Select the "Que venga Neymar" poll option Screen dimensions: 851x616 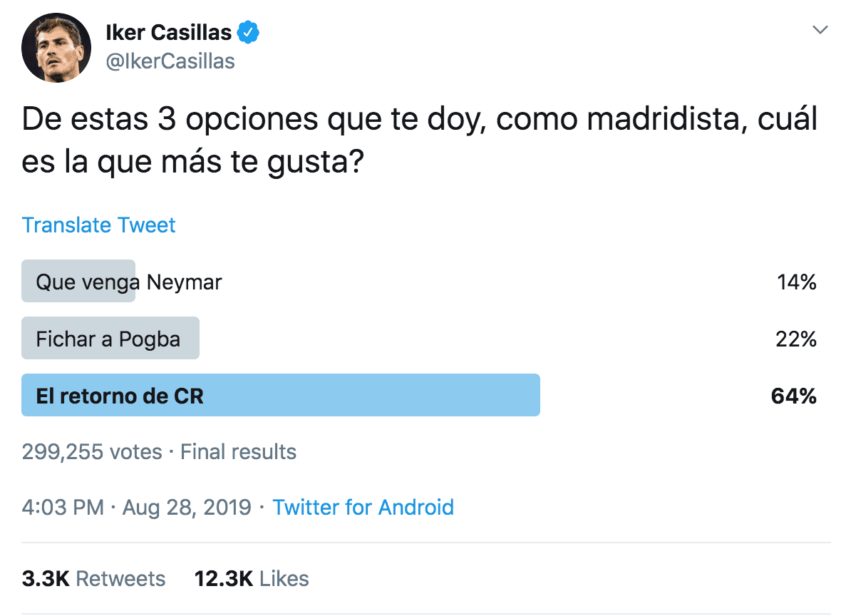pyautogui.click(x=129, y=282)
